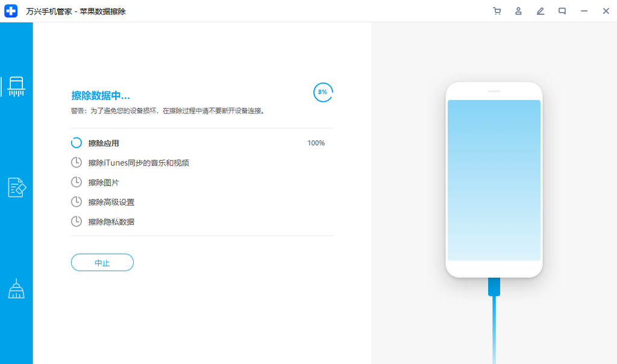Click the clock icon beside 擦除高级设置
617x364 pixels.
click(77, 201)
